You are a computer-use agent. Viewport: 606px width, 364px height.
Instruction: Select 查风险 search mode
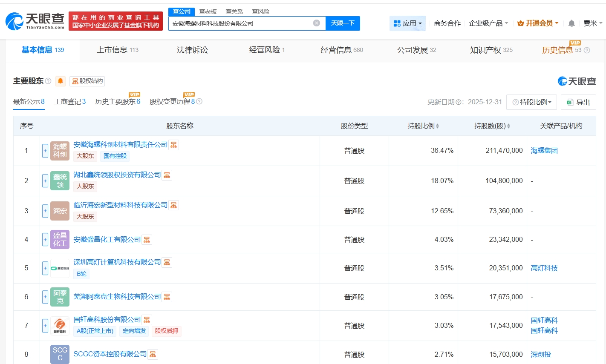click(x=261, y=11)
